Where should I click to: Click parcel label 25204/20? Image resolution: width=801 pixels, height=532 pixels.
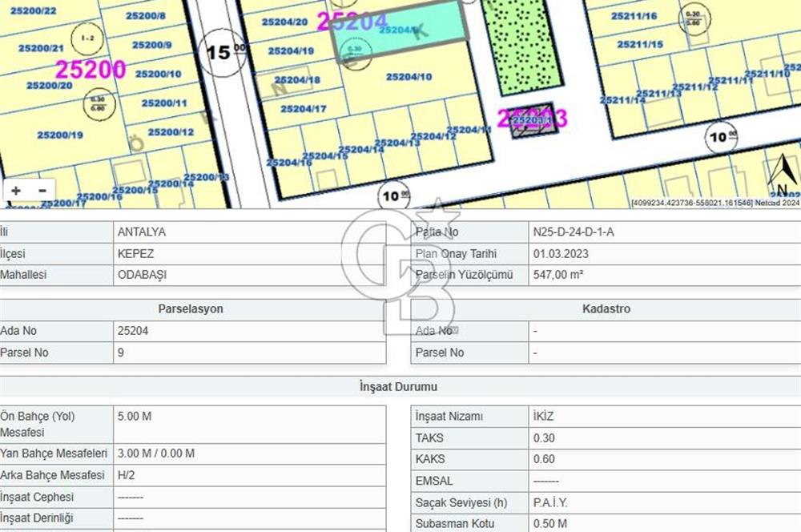(284, 22)
